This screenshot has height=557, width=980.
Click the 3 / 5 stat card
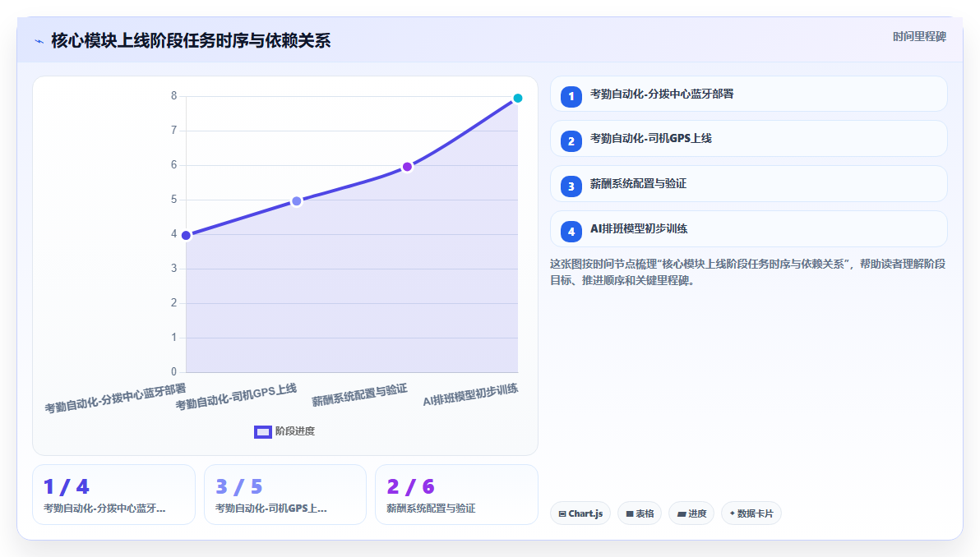(x=285, y=495)
